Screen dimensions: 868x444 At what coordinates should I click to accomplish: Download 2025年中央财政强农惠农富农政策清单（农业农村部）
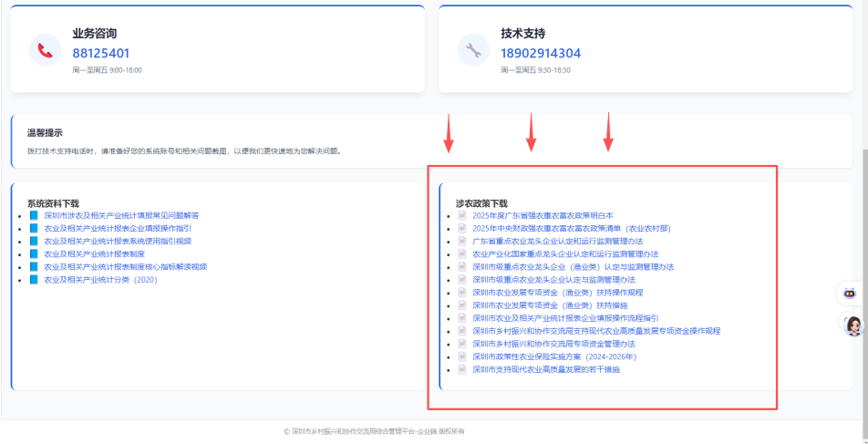coord(571,228)
